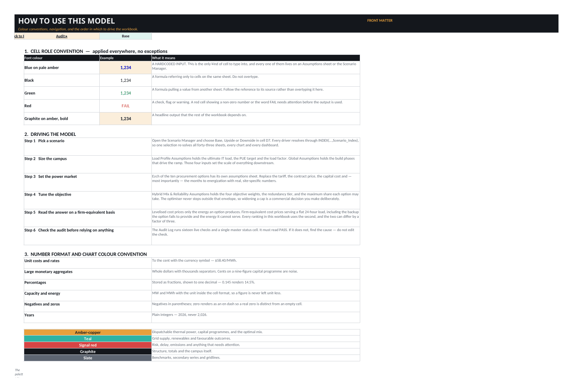Select the Slate colour swatch
Screen dimensions: 573x392
88,358
